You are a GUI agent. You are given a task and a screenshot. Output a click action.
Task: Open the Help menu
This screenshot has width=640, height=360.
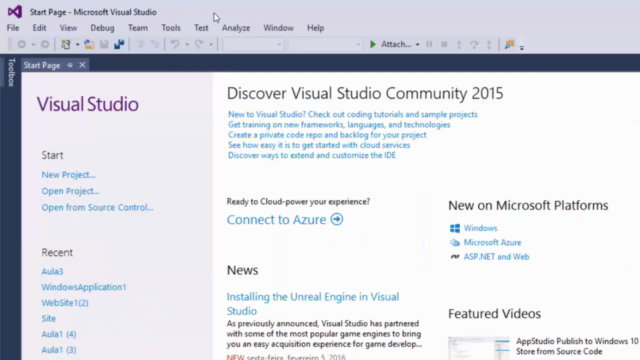click(x=316, y=28)
